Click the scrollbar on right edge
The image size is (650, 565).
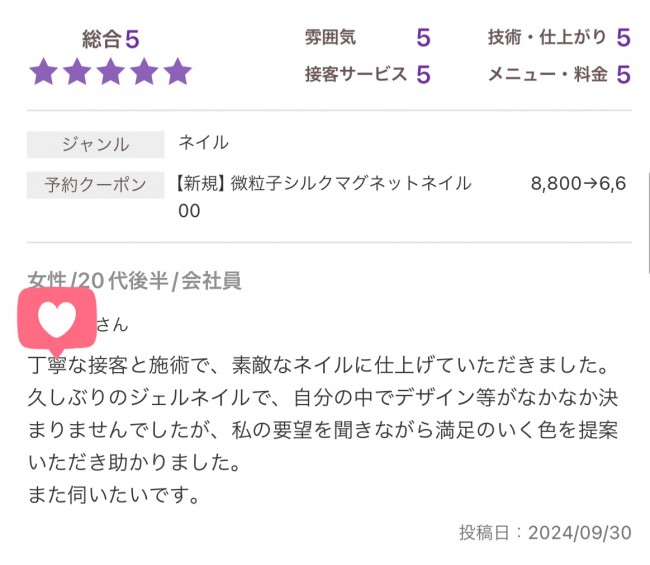pyautogui.click(x=648, y=223)
